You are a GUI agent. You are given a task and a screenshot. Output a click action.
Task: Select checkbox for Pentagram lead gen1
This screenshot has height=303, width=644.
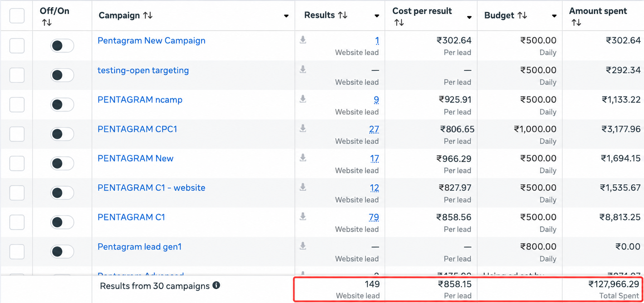click(17, 252)
